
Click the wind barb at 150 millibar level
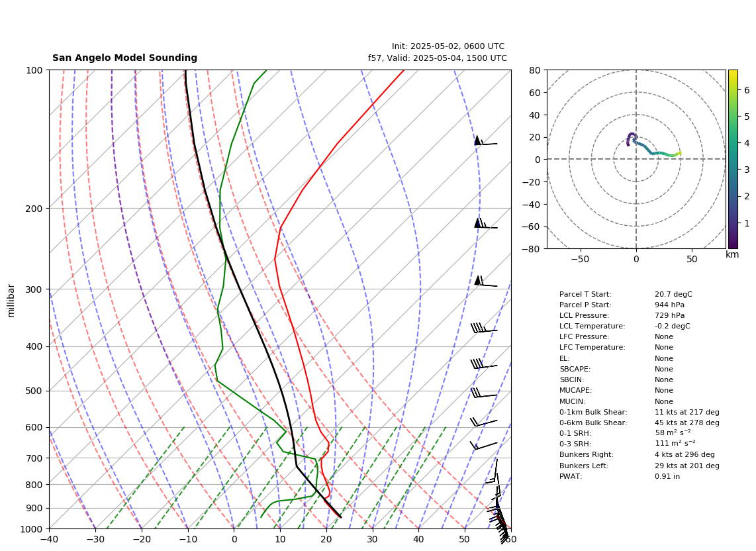(485, 141)
